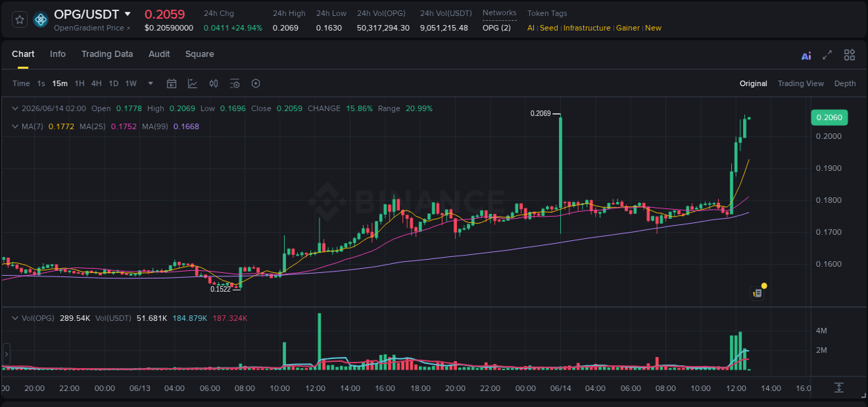
Task: Open the Gainer token tag
Action: click(x=628, y=28)
